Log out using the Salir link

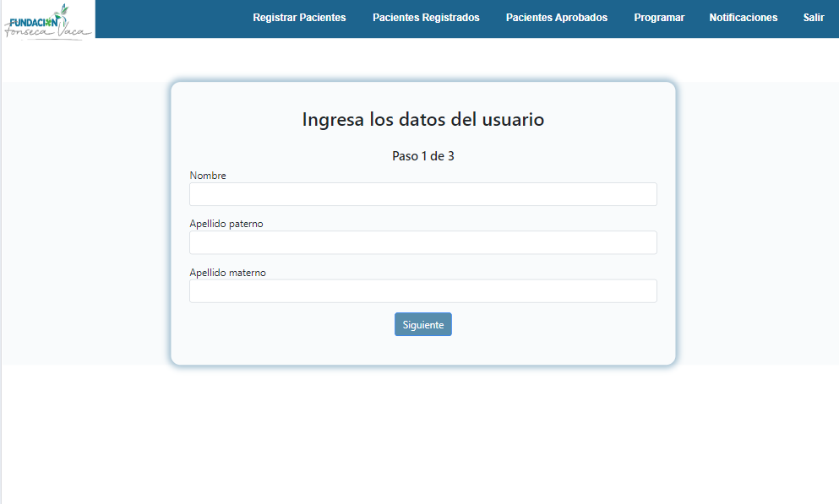(813, 18)
